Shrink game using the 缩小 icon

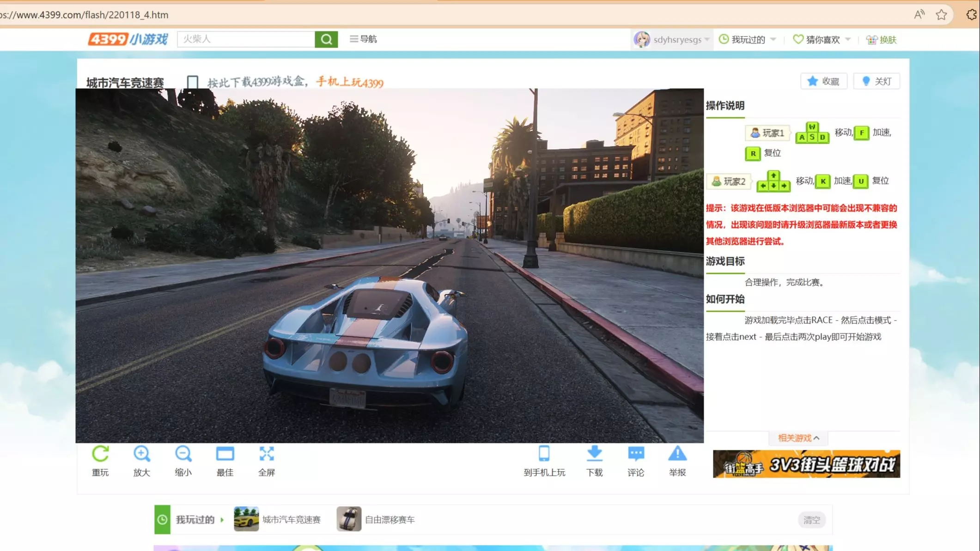pyautogui.click(x=183, y=454)
